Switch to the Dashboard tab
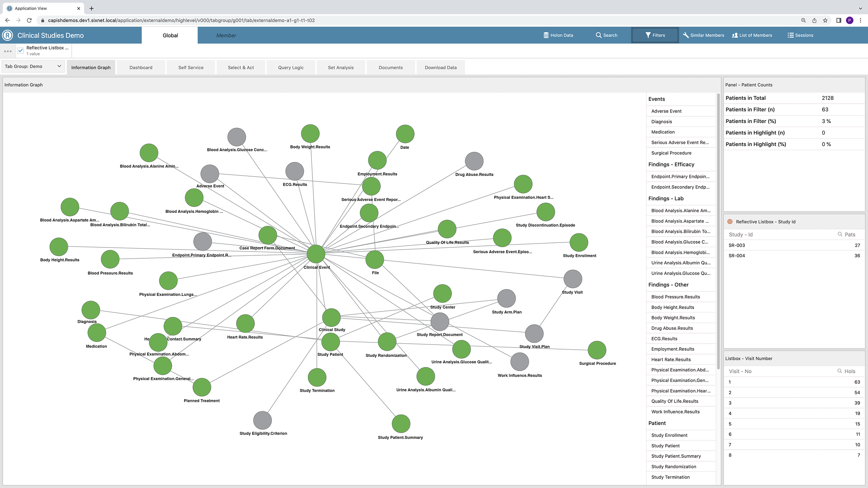 pyautogui.click(x=141, y=67)
